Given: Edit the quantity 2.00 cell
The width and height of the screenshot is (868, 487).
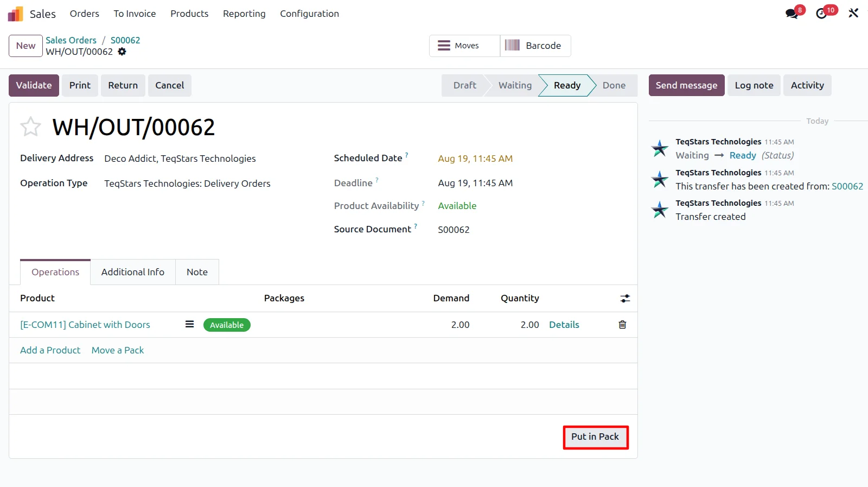Looking at the screenshot, I should (529, 325).
